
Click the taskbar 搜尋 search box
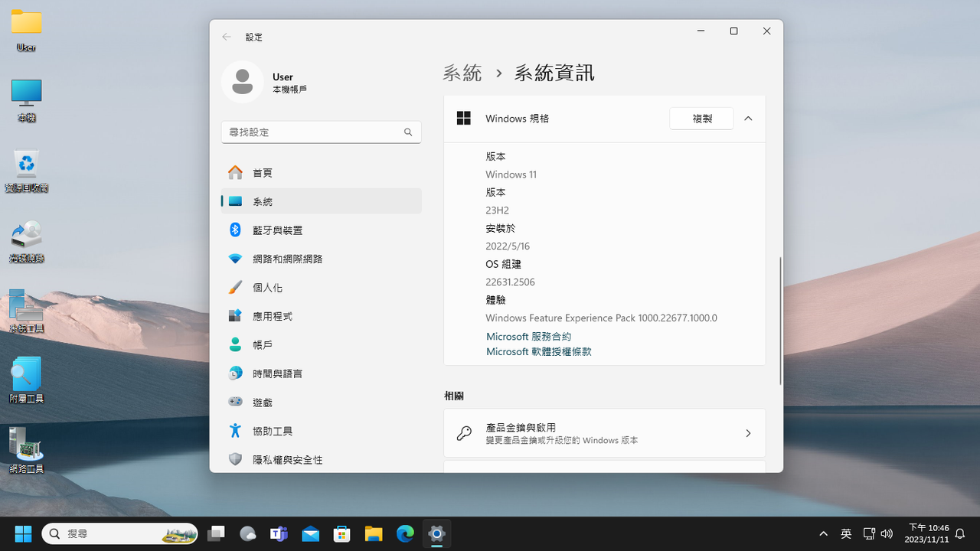(x=120, y=533)
